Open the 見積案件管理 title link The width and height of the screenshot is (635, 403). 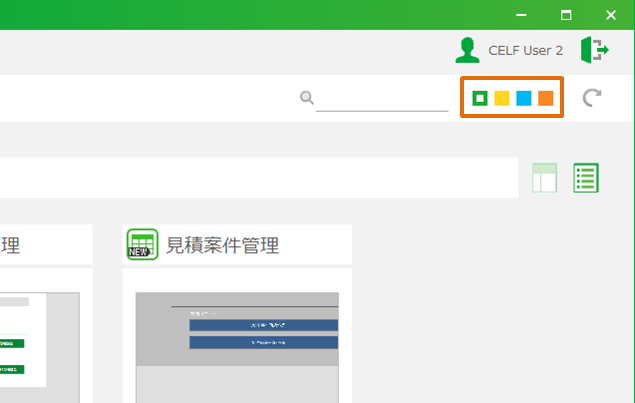[x=222, y=245]
